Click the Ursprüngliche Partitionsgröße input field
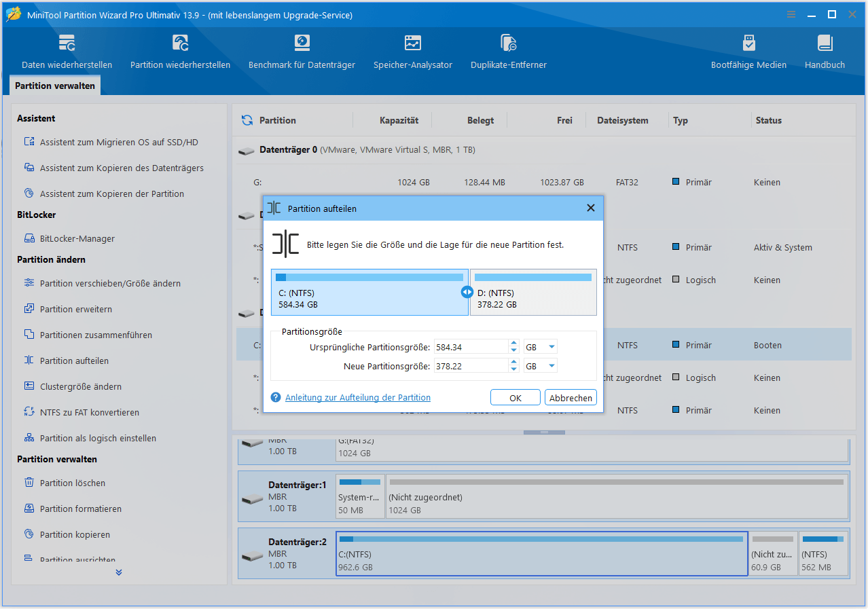The image size is (868, 609). click(x=471, y=347)
